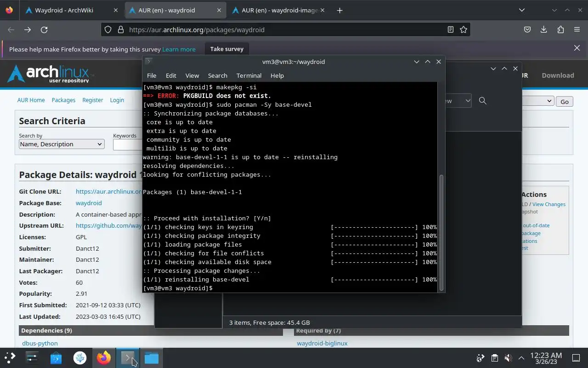Image resolution: width=588 pixels, height=368 pixels.
Task: Open the waydroid Package Base link
Action: pos(89,203)
